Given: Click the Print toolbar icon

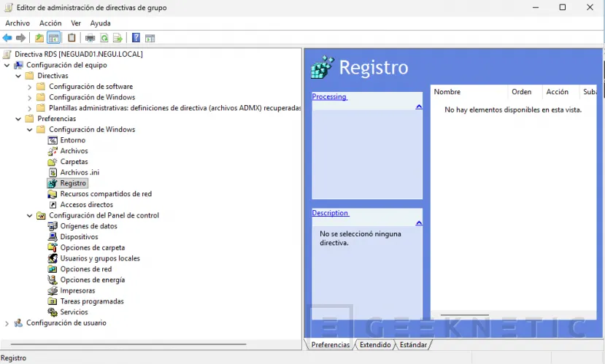Looking at the screenshot, I should coord(90,38).
